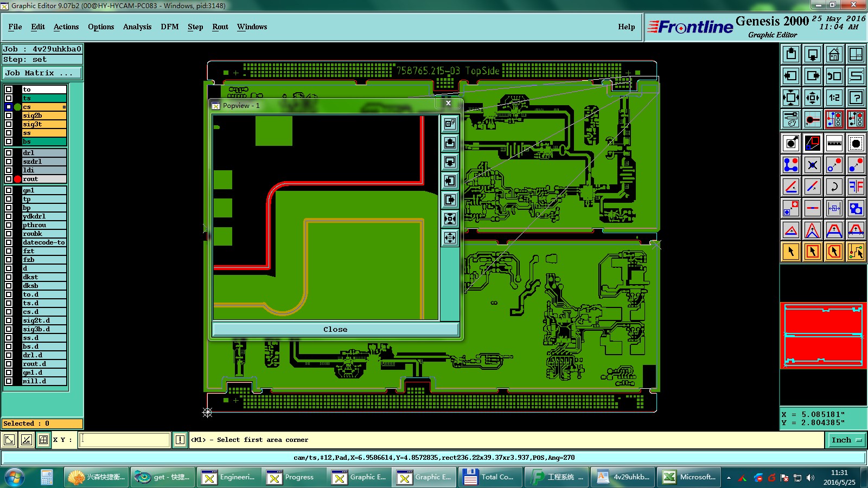Toggle checkbox for layer ts
868x488 pixels.
(x=9, y=98)
